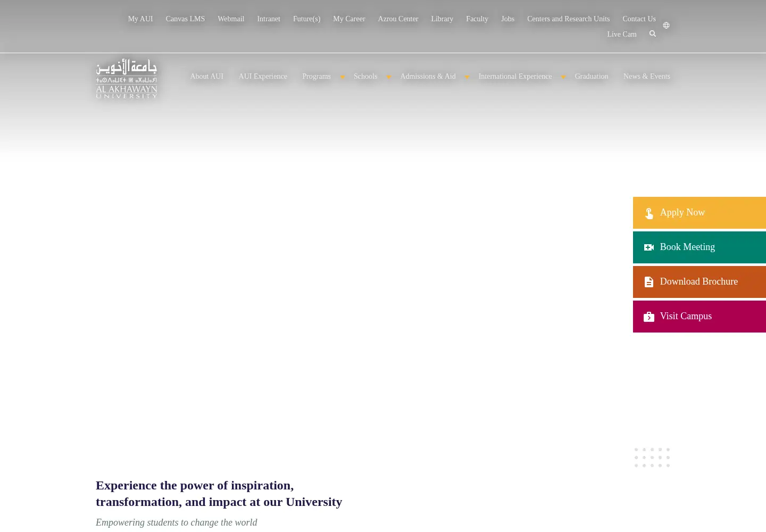Go to AUI Experience menu item

click(263, 77)
